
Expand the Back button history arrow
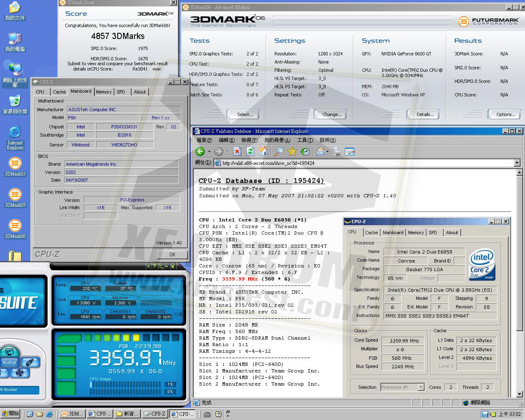click(209, 152)
